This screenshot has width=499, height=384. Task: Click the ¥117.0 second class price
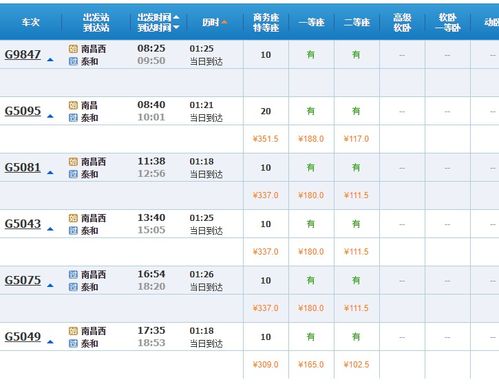pos(356,139)
